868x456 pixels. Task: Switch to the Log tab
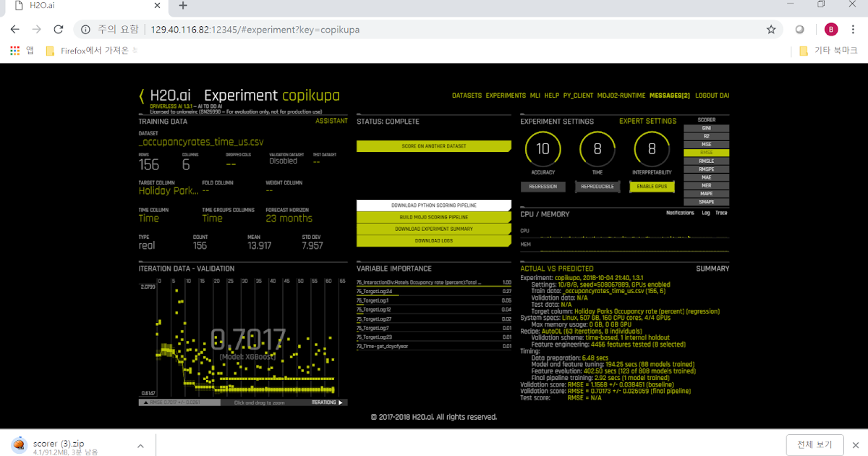pos(706,213)
